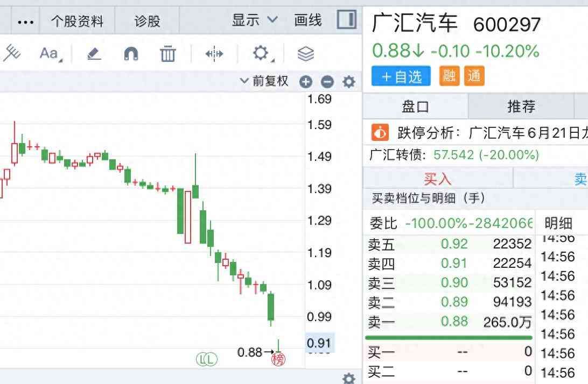Image resolution: width=588 pixels, height=384 pixels.
Task: Open the layers stack icon
Action: pos(305,53)
